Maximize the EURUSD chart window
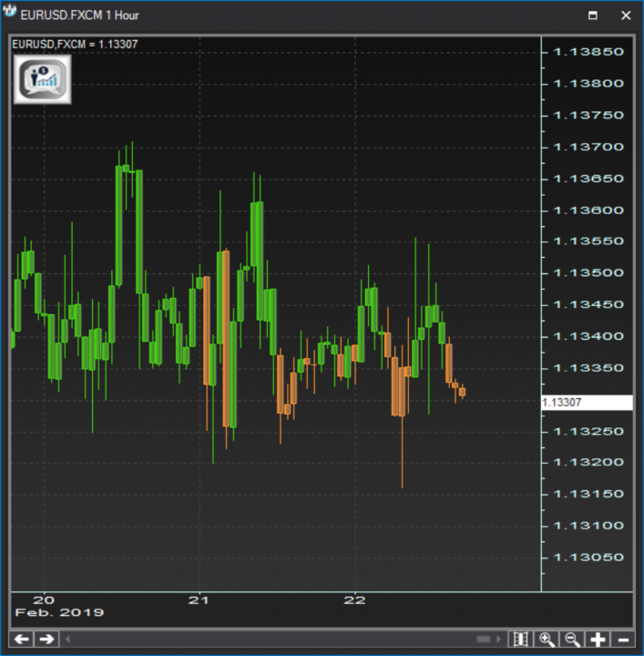The width and height of the screenshot is (644, 656). tap(593, 15)
